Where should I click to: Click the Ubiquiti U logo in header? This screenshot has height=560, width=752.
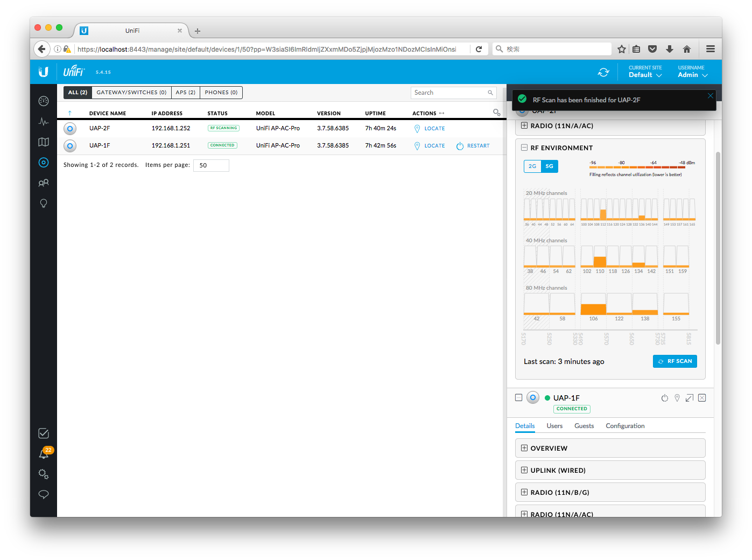click(44, 72)
